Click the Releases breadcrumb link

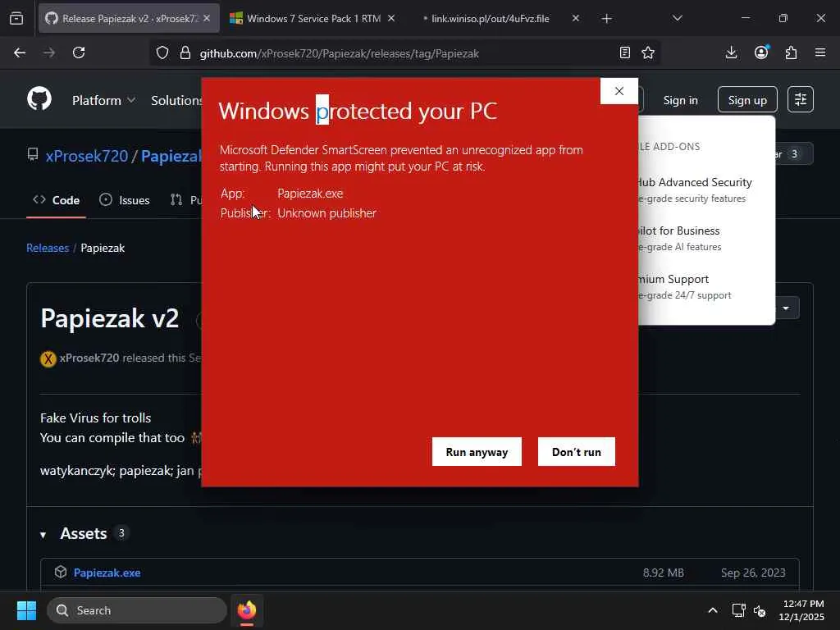pos(48,248)
